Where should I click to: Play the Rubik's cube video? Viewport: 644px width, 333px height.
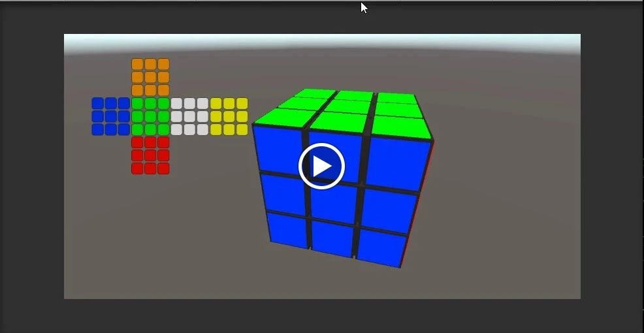click(x=321, y=166)
